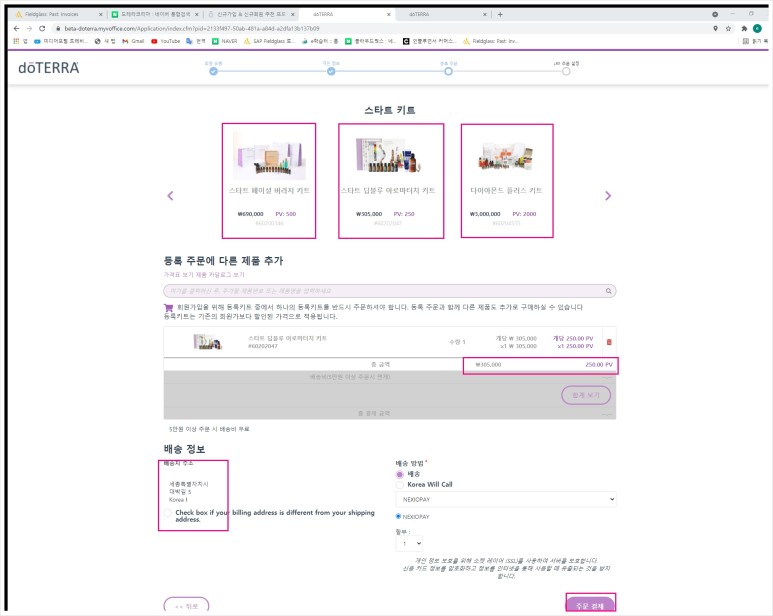Click the Fieldglass Past Inv bookmark
The width and height of the screenshot is (773, 616).
(x=491, y=41)
